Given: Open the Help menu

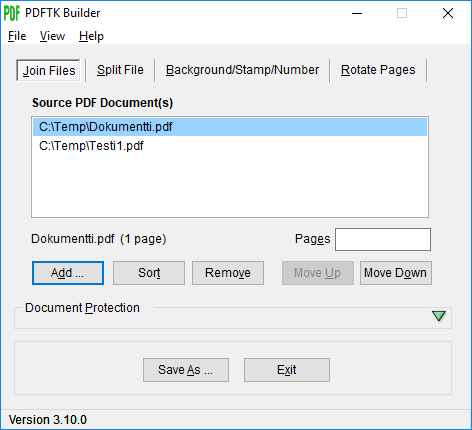Looking at the screenshot, I should (x=91, y=36).
